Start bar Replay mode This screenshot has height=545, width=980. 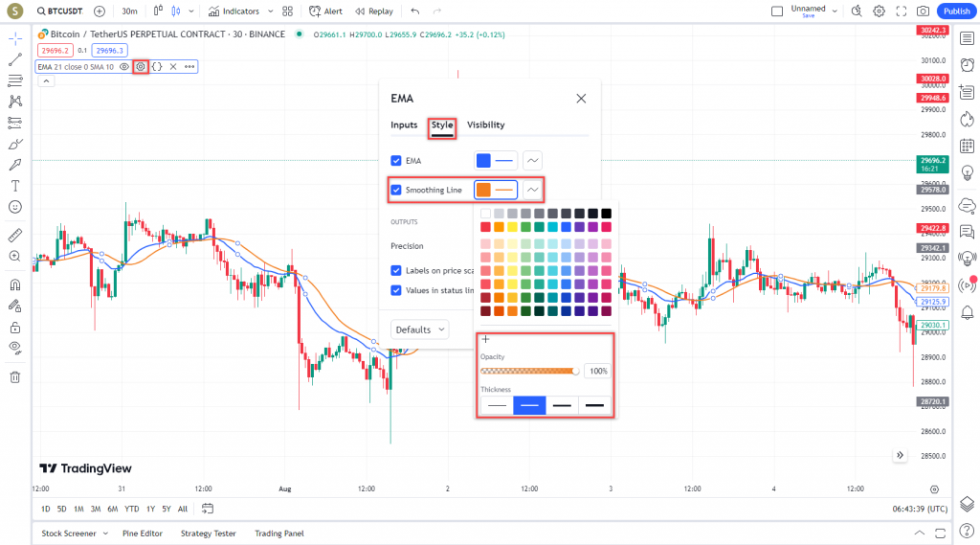374,11
